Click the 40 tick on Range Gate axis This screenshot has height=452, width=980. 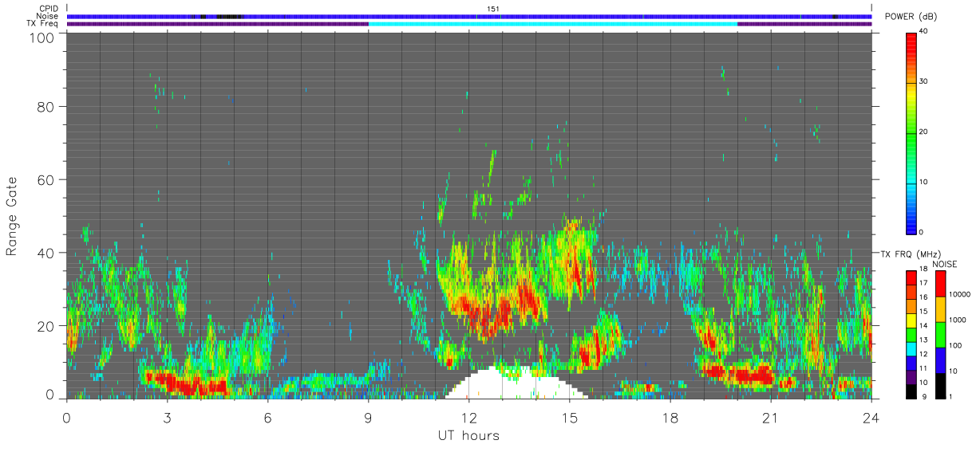point(45,253)
